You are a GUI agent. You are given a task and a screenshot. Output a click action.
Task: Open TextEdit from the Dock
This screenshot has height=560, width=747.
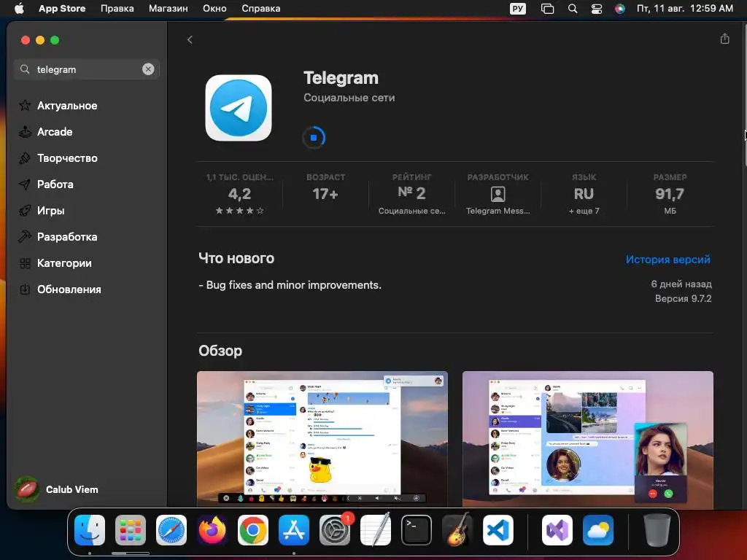pos(376,529)
